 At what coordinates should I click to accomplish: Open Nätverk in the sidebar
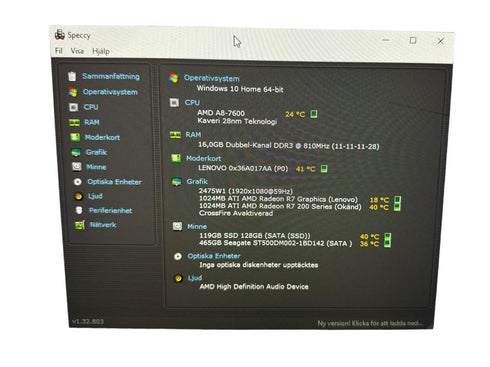(103, 225)
